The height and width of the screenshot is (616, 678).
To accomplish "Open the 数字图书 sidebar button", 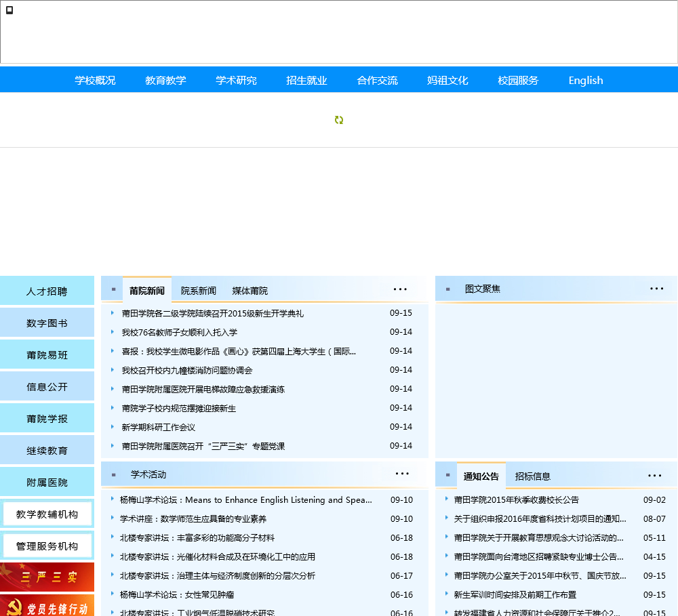I will tap(47, 323).
